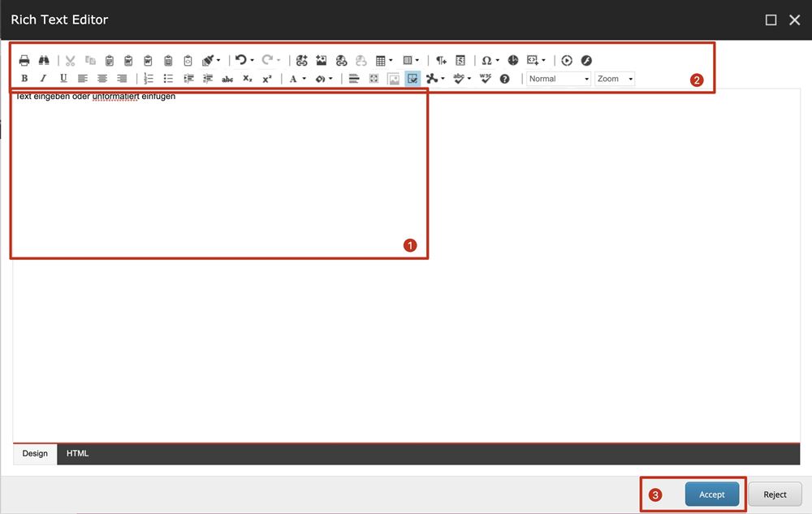Screen dimensions: 812x514
Task: Insert a hyperlink with the link icon
Action: click(302, 60)
